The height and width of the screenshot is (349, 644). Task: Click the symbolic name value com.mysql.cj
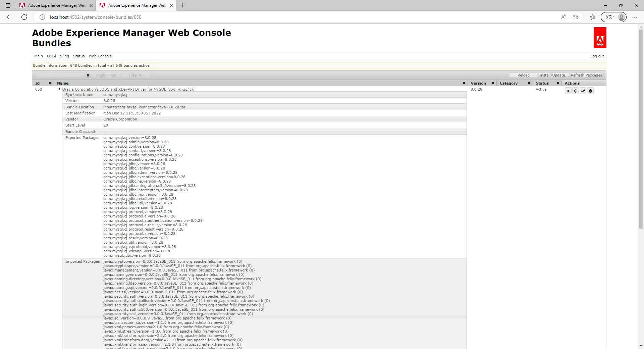[115, 95]
